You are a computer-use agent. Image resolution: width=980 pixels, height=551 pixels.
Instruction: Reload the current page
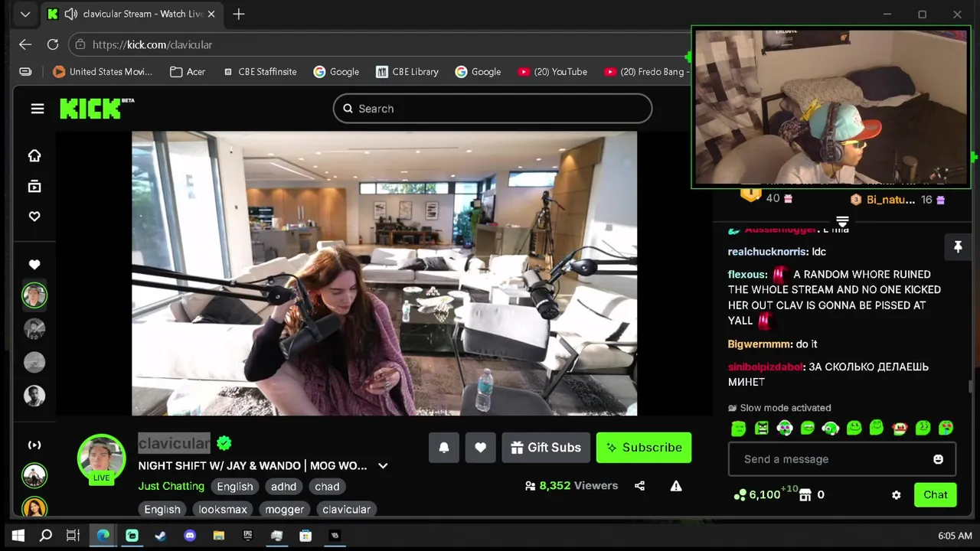coord(53,44)
